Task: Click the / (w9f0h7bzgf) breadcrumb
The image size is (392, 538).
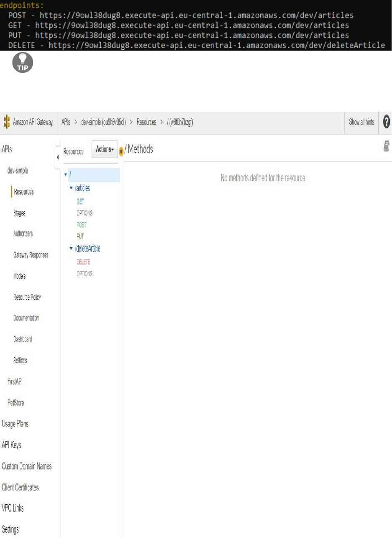Action: click(180, 122)
